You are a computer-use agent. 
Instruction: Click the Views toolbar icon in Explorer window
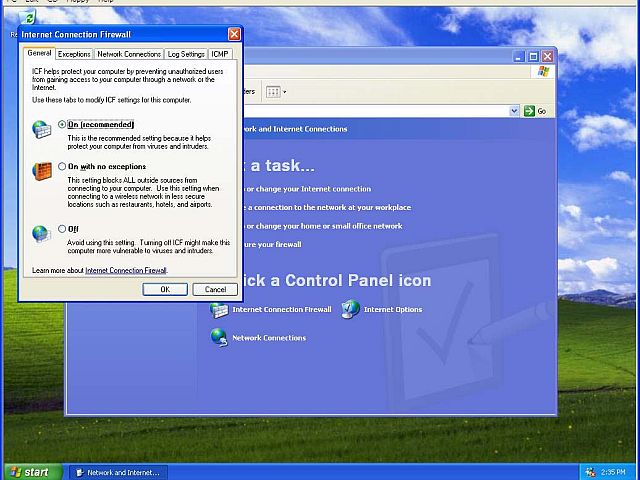(x=273, y=92)
